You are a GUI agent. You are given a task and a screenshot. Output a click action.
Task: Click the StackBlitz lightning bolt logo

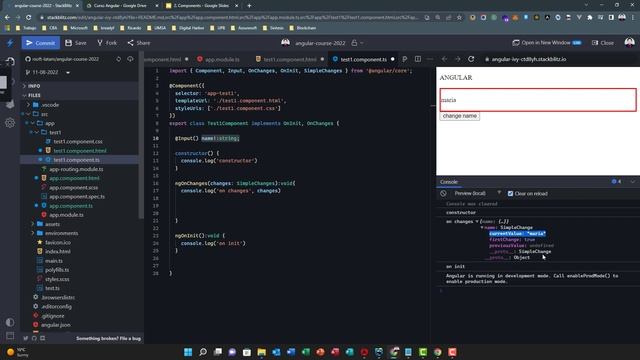pos(10,43)
